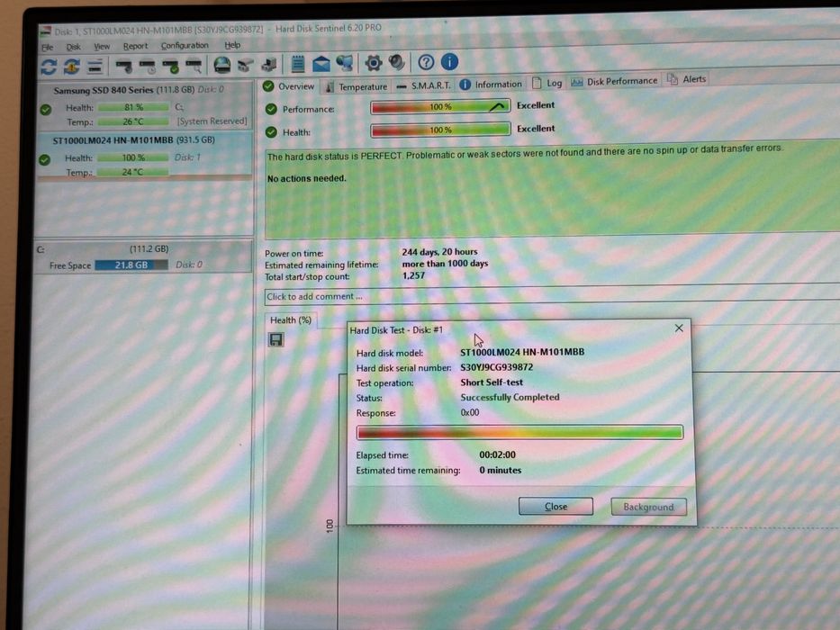Click 'Short Self-test' operation text
This screenshot has width=840, height=630.
pos(492,382)
